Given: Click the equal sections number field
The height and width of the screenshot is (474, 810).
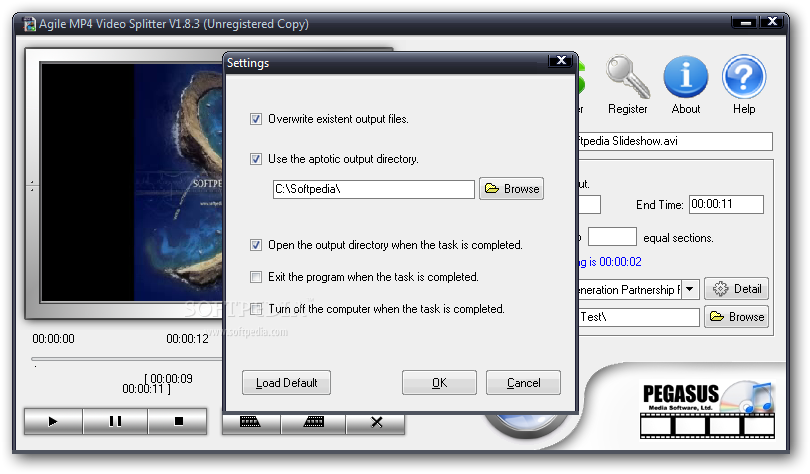Looking at the screenshot, I should tap(612, 237).
